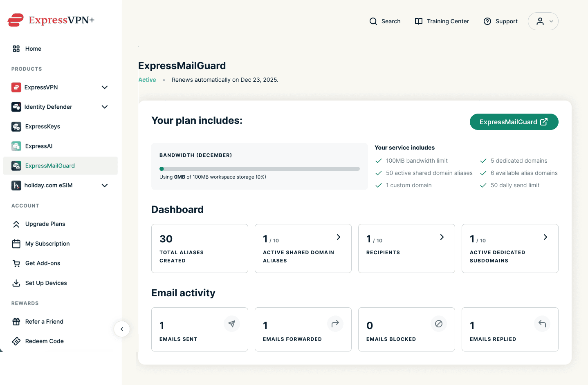Screen dimensions: 588x385
Task: Click the December bandwidth usage bar
Action: 260,169
